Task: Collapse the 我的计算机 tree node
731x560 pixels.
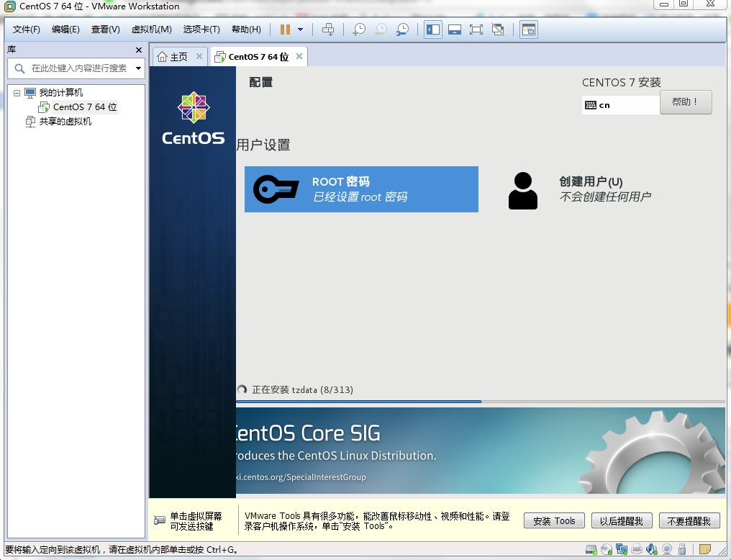Action: coord(17,93)
